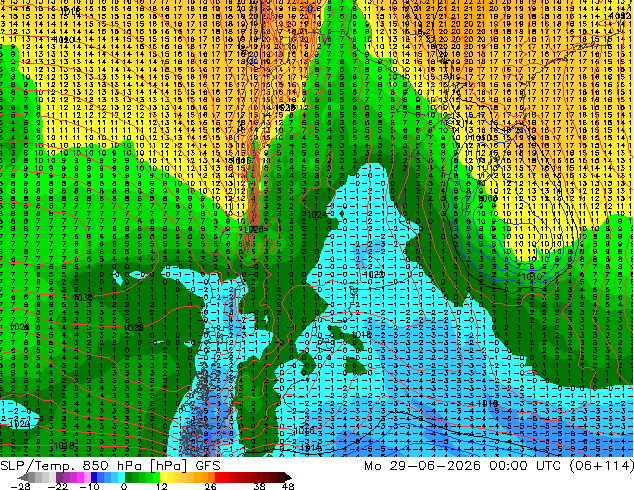Image resolution: width=634 pixels, height=490 pixels.
Task: Click the 1022 isobar label on the map
Action: click(374, 275)
